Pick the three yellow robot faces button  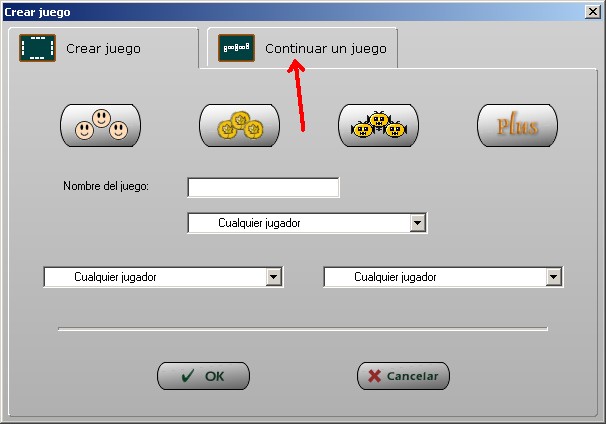coord(379,125)
